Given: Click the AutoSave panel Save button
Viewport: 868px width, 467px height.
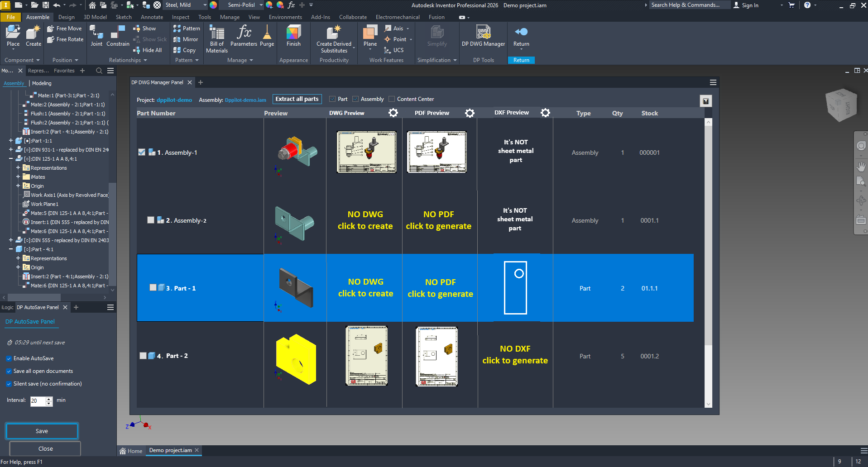Looking at the screenshot, I should (x=42, y=431).
